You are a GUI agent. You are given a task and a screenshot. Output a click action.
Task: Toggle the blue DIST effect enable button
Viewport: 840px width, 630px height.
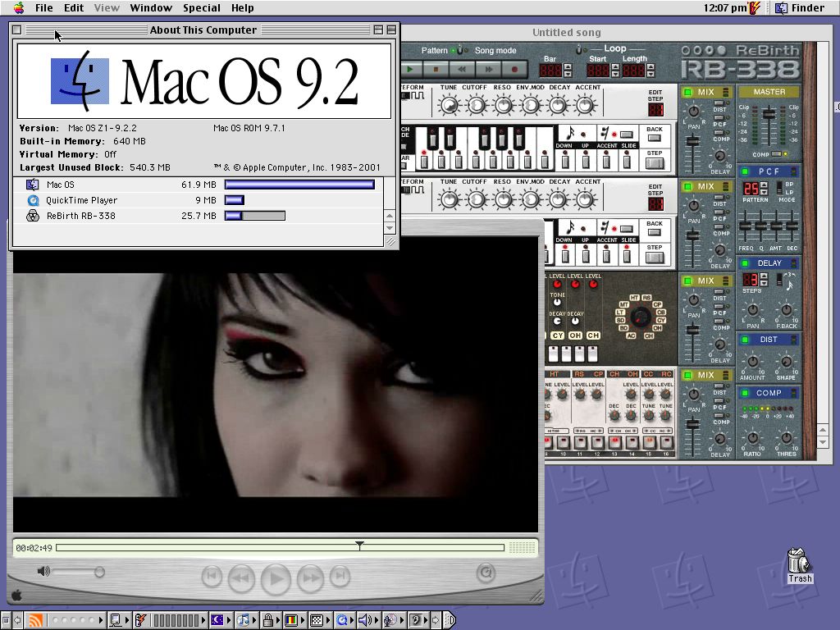(745, 339)
